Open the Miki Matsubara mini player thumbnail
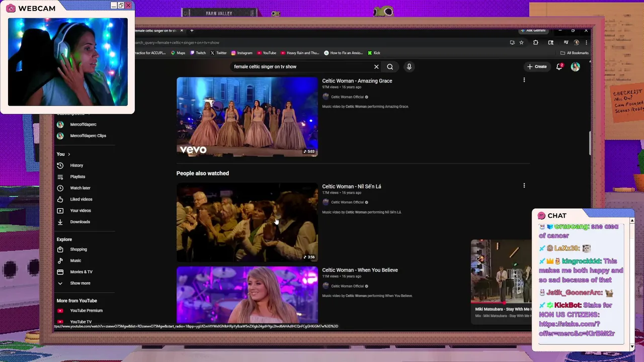644x362 pixels. (x=501, y=271)
